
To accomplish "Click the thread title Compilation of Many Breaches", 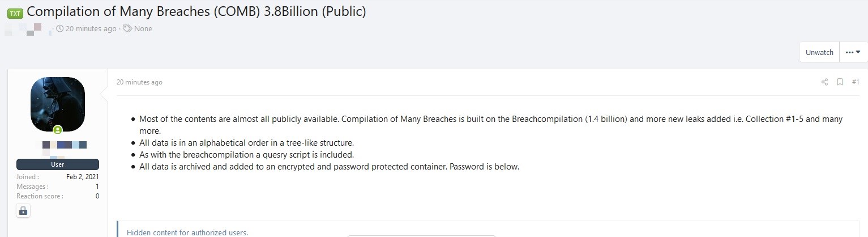I will (x=196, y=12).
